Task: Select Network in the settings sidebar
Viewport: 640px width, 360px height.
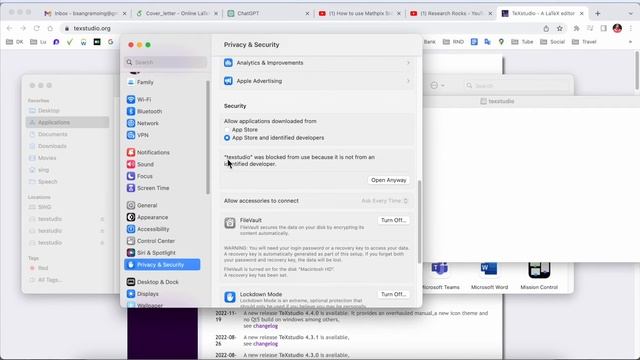Action: [x=143, y=123]
